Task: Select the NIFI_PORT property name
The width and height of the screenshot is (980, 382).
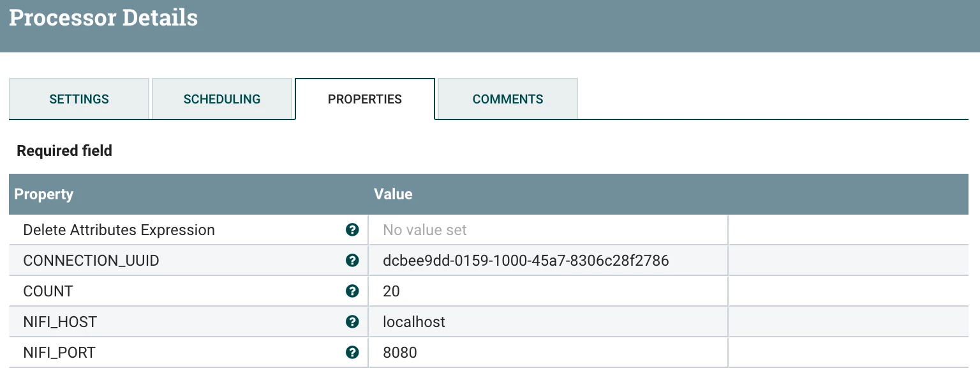Action: [59, 353]
